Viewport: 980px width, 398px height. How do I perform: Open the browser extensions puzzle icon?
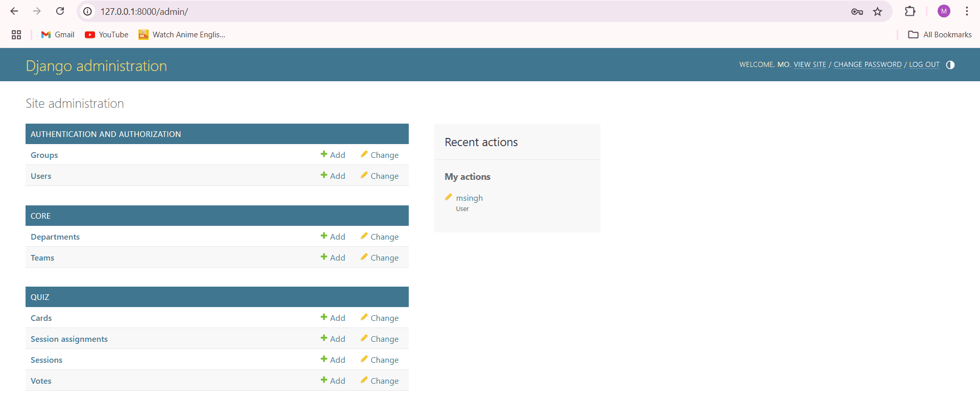[x=910, y=11]
